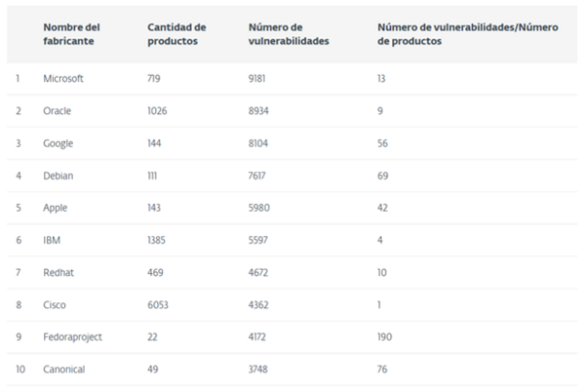Click the Debian row name

58,176
